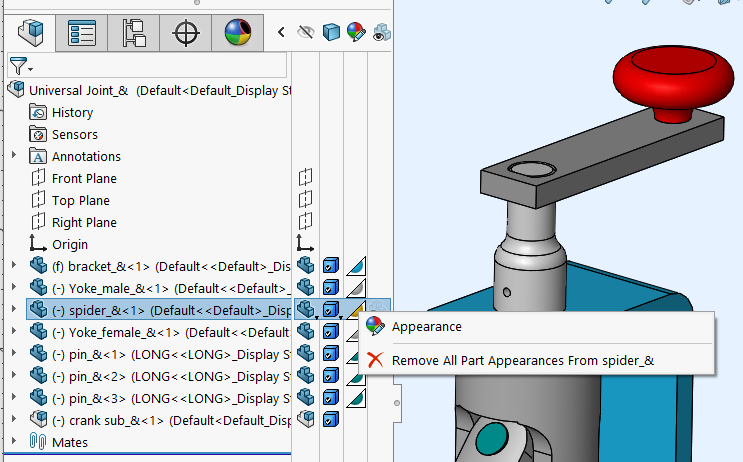Toggle hide/show for spider_&<1>
Viewport: 743px width, 462px height.
point(307,309)
